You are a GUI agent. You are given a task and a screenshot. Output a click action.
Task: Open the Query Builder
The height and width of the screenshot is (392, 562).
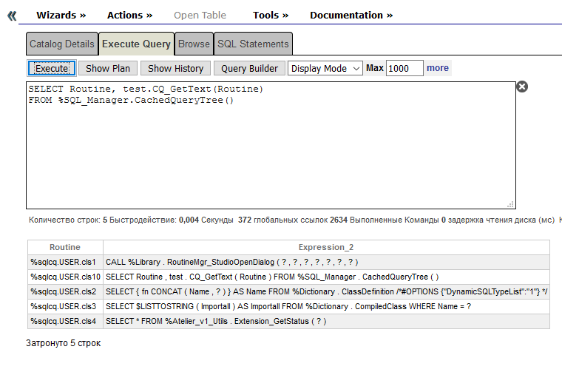[x=249, y=68]
